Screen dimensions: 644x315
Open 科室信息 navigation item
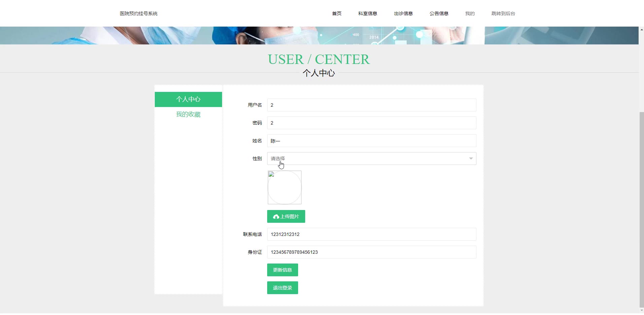coord(367,13)
